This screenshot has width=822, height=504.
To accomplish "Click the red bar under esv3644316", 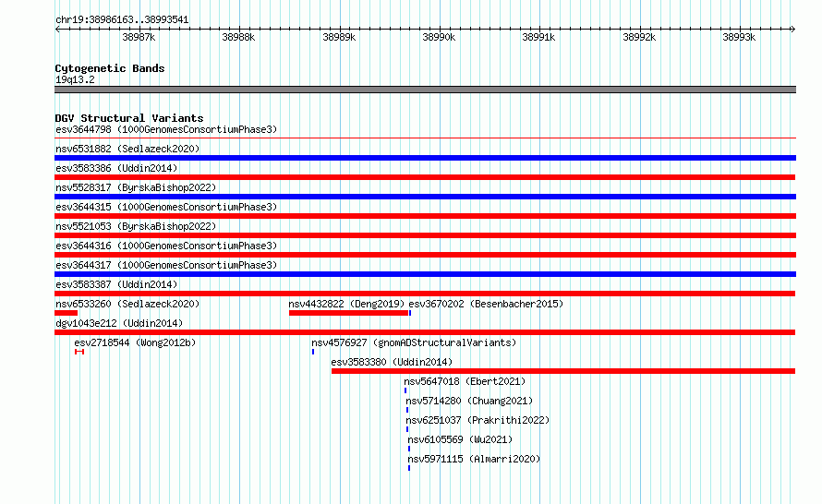I will tap(425, 255).
